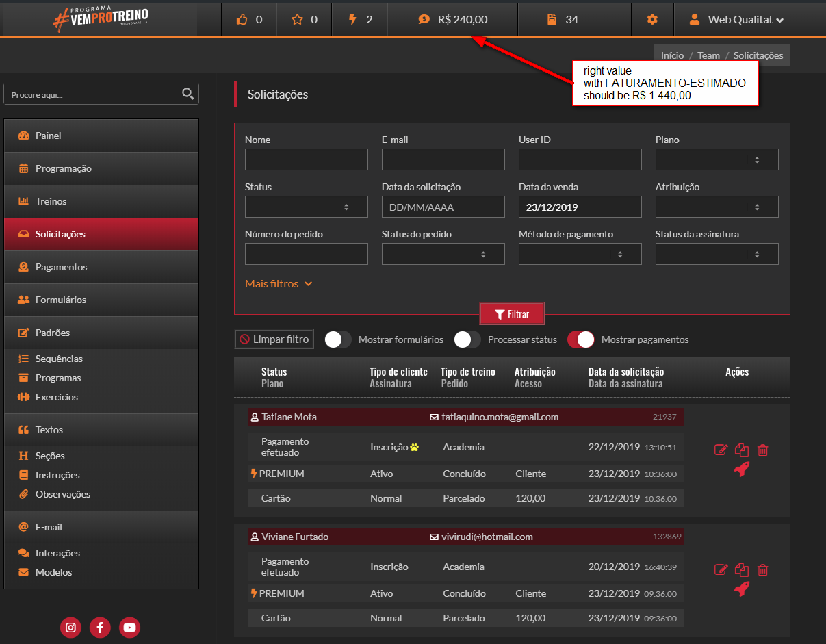Open the Plano dropdown filter
The image size is (826, 644).
717,159
